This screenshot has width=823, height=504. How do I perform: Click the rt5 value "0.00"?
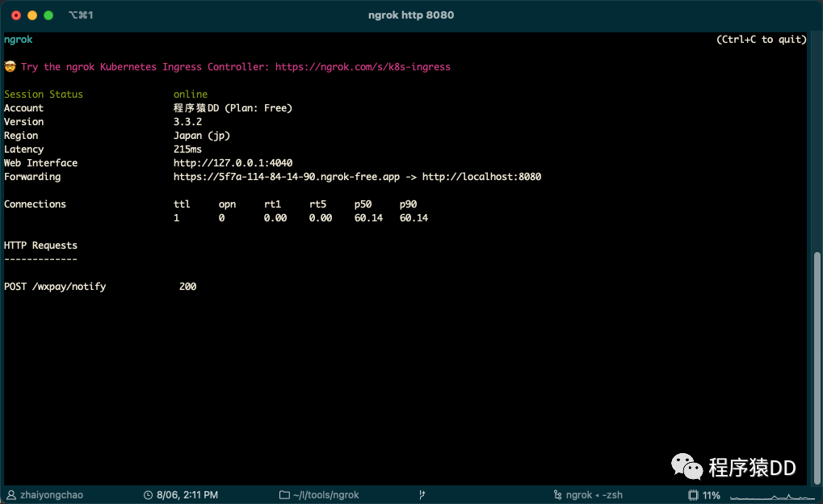pos(320,217)
